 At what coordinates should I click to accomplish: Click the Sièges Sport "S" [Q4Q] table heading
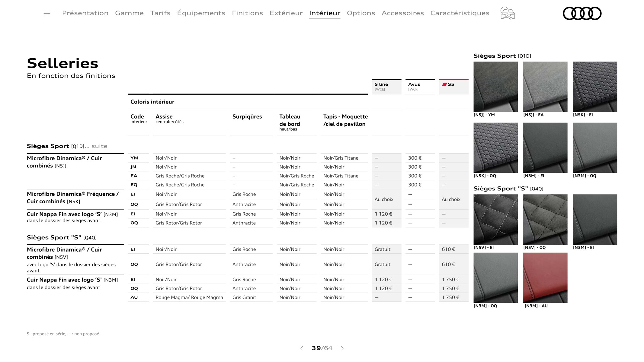pyautogui.click(x=62, y=237)
